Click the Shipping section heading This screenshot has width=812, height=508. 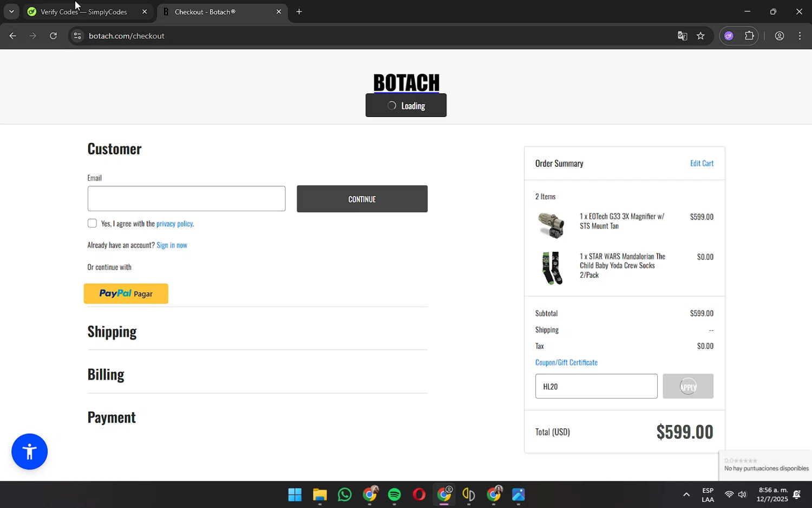[x=112, y=331]
